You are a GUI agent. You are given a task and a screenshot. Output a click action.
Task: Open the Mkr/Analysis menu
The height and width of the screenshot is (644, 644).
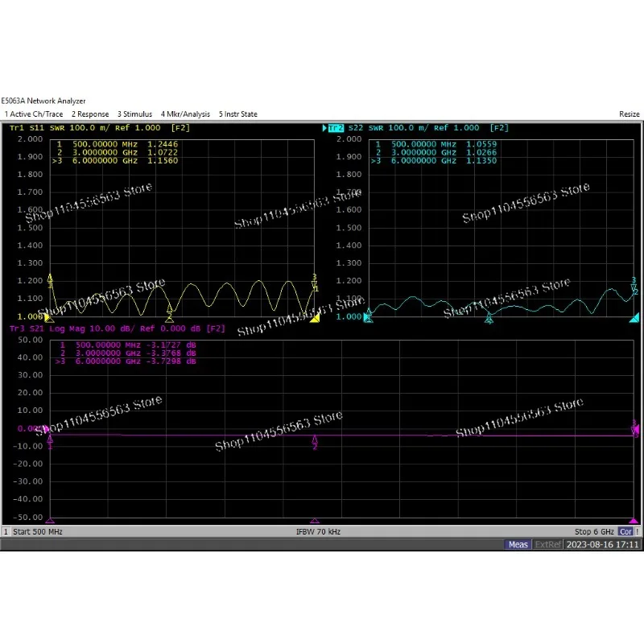(185, 114)
